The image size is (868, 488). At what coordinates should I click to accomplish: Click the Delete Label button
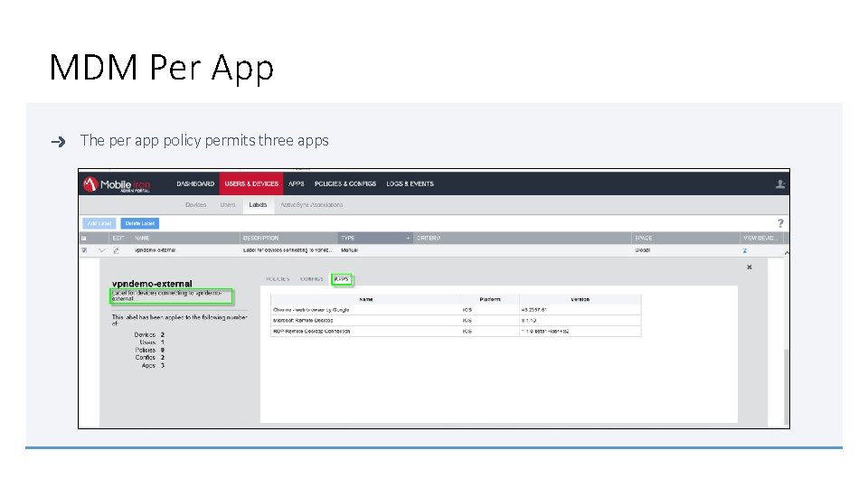139,223
